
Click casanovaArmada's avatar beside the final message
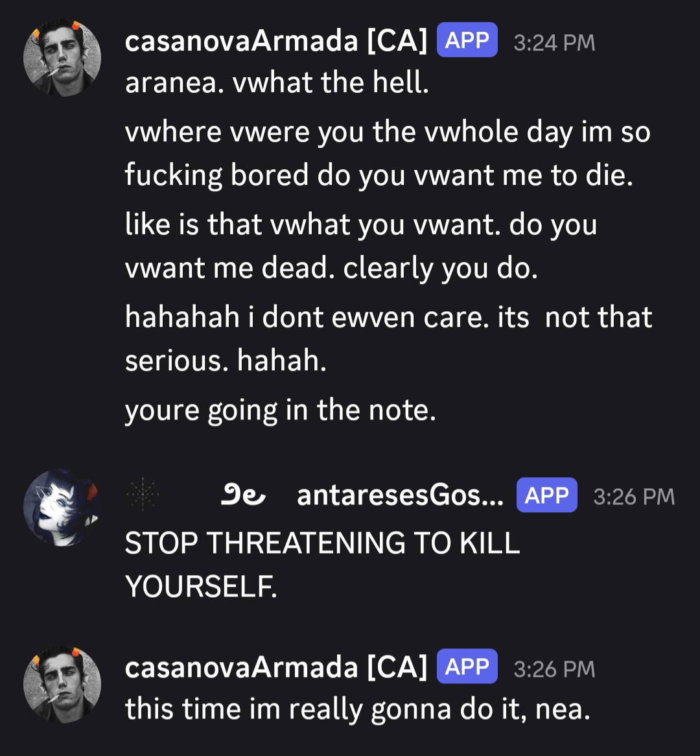point(62,684)
